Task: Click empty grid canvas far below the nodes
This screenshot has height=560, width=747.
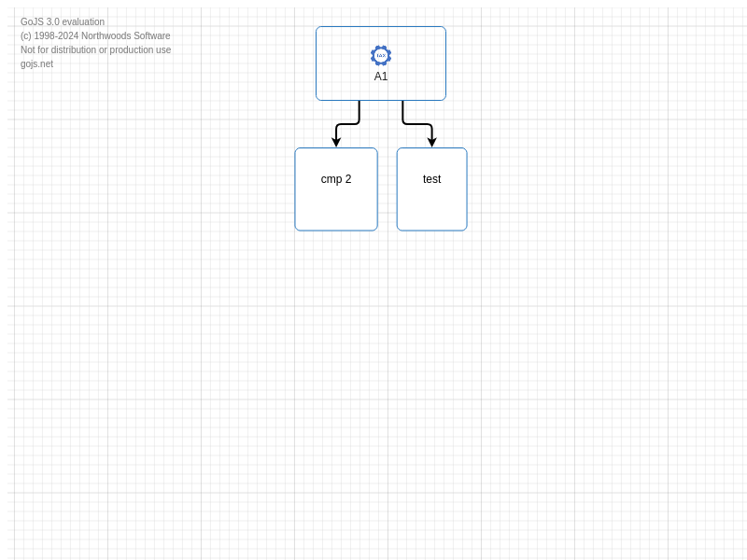Action: tap(373, 420)
